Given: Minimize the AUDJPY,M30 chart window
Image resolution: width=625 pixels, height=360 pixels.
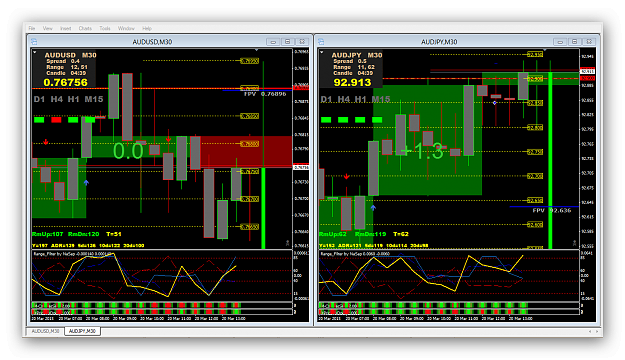Looking at the screenshot, I should click(x=560, y=42).
